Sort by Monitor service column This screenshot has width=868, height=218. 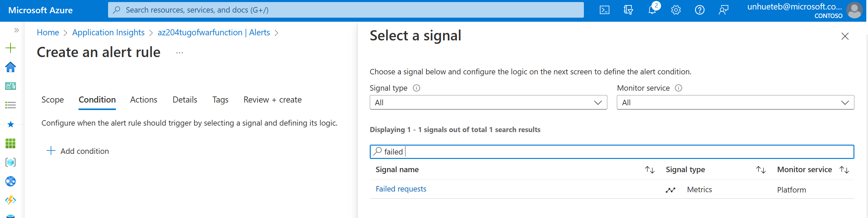[844, 170]
